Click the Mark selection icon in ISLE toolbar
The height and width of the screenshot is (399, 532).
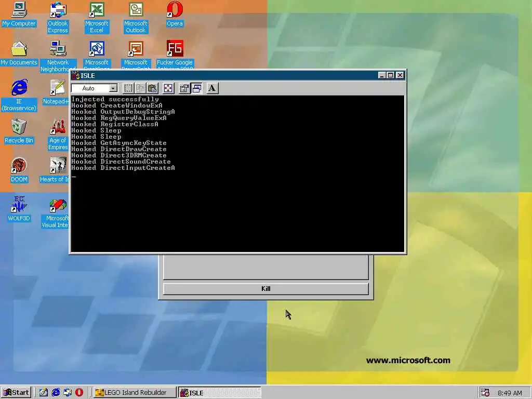[128, 88]
